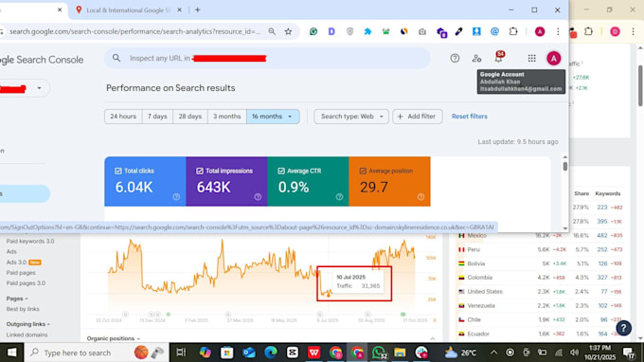Toggle the Average CTR checkbox
This screenshot has height=362, width=644.
[x=281, y=171]
